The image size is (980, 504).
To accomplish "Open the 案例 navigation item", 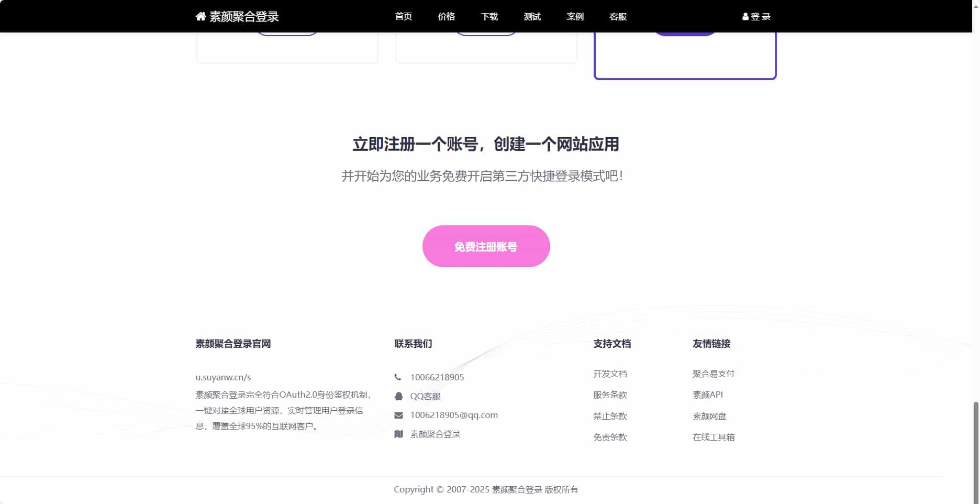I will point(575,17).
